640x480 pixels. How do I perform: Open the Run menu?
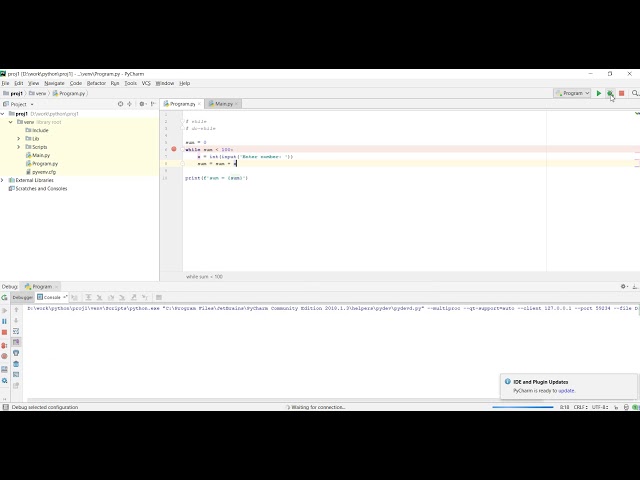tap(115, 83)
